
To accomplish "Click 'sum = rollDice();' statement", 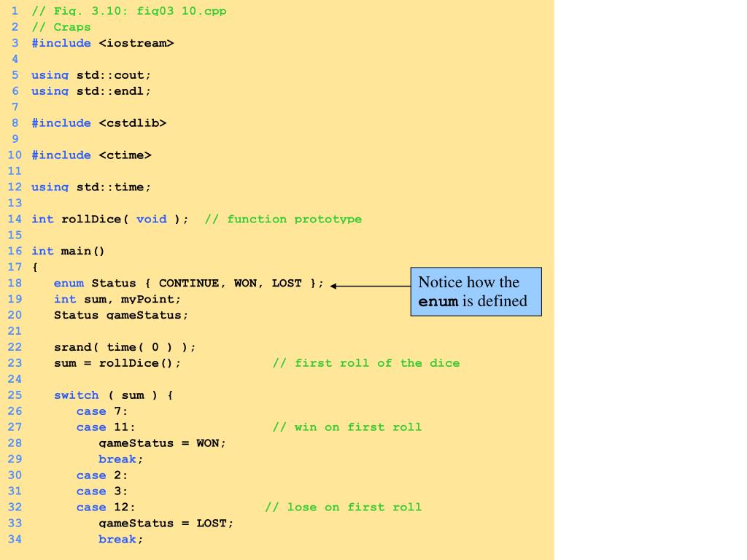I will point(117,363).
